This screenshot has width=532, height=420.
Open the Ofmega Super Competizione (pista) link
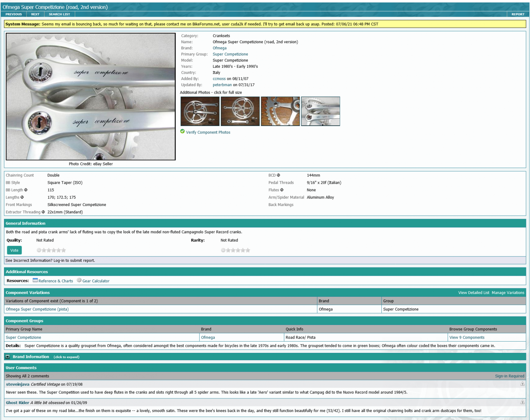pyautogui.click(x=37, y=309)
